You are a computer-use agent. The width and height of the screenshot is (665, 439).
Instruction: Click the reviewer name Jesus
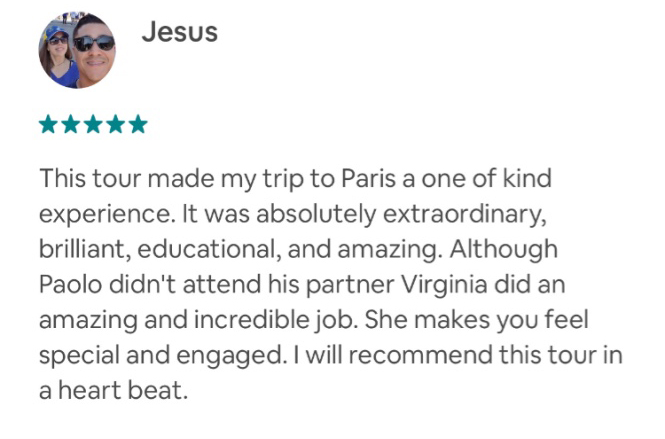[x=179, y=32]
